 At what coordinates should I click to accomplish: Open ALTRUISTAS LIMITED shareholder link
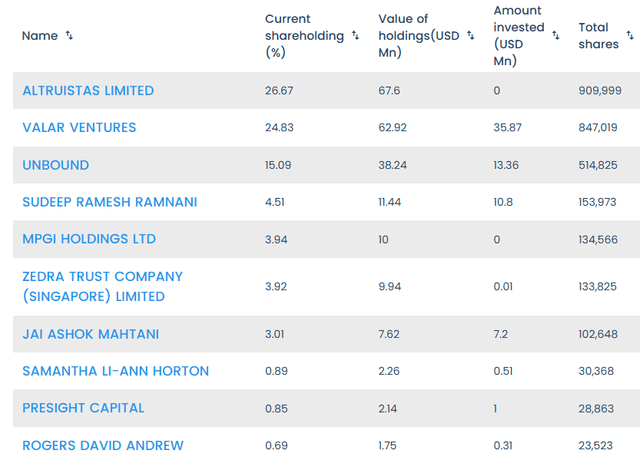click(88, 91)
